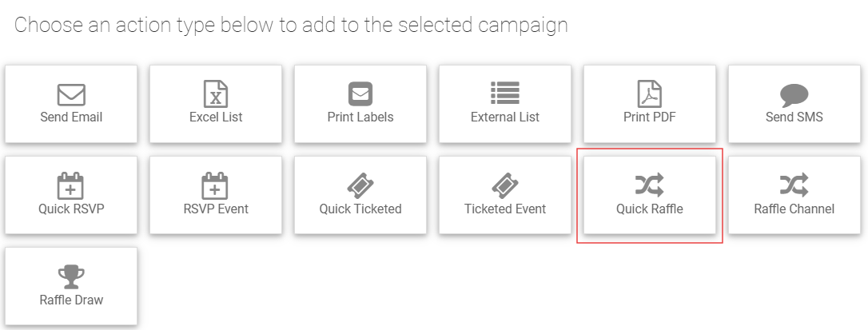This screenshot has width=868, height=330.
Task: Select the Excel spreadsheet file icon
Action: pyautogui.click(x=216, y=93)
